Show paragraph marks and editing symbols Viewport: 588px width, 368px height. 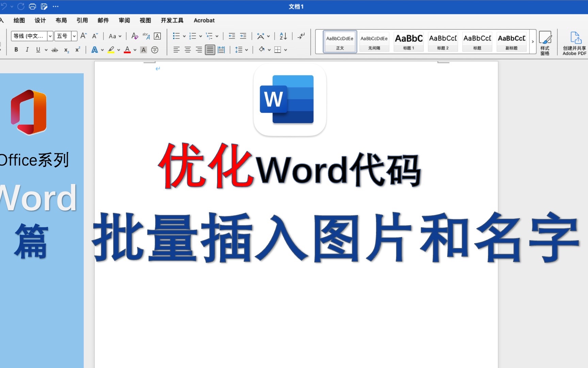pos(301,36)
